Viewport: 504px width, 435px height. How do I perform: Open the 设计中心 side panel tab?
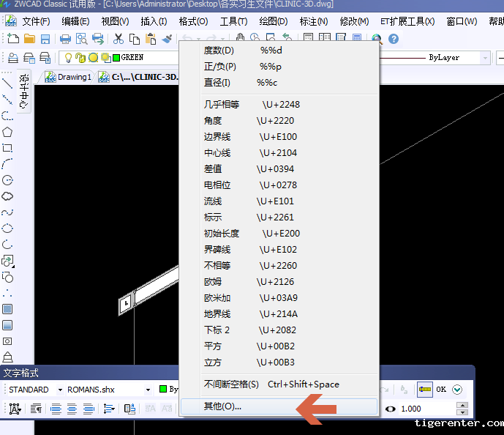point(24,91)
